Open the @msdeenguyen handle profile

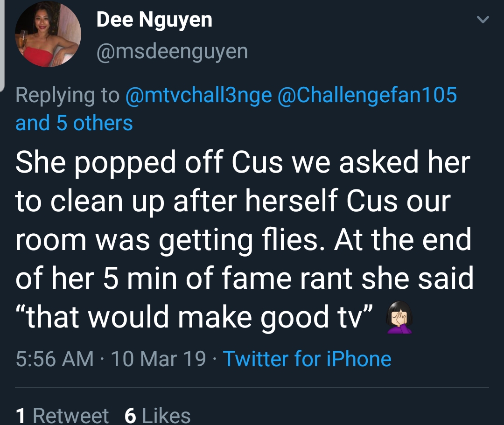click(x=172, y=51)
